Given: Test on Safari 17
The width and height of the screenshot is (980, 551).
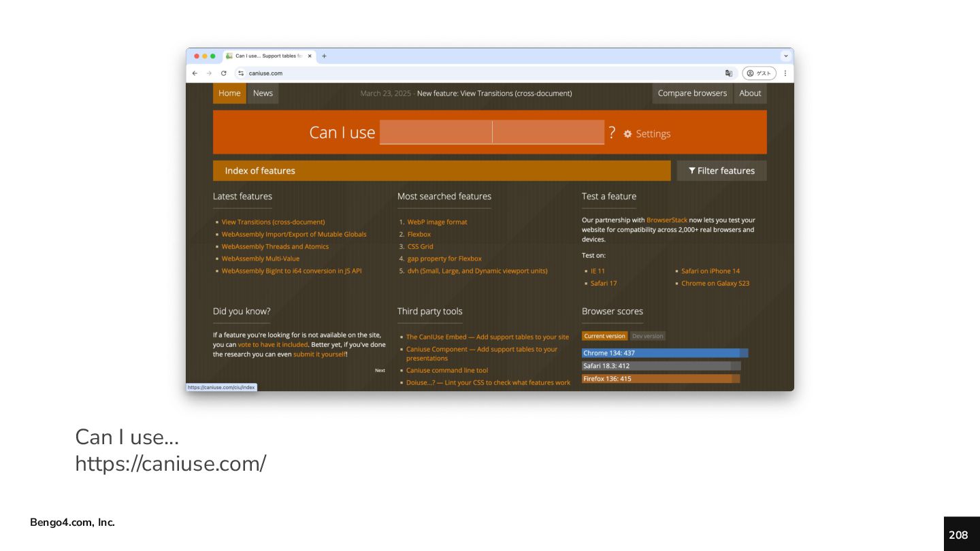Looking at the screenshot, I should (604, 283).
